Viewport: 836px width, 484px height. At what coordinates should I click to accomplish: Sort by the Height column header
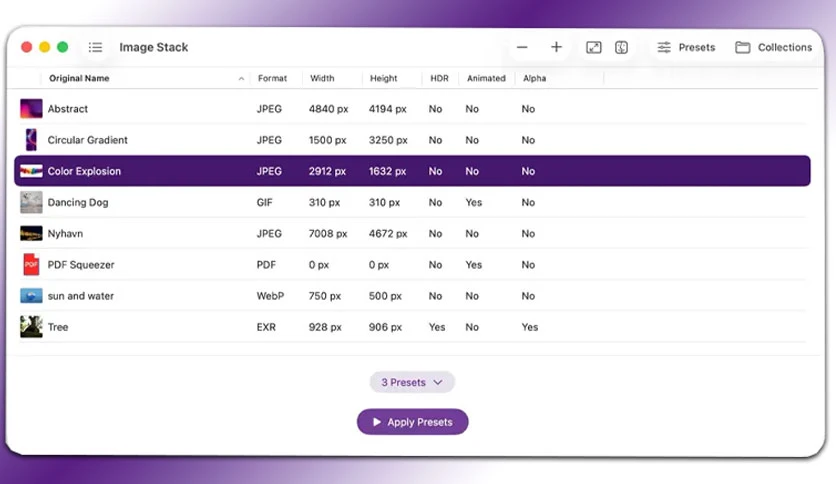pyautogui.click(x=383, y=78)
